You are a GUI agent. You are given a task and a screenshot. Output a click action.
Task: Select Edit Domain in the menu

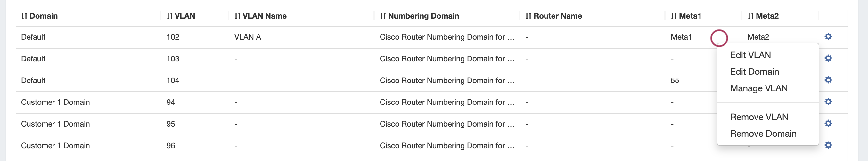pos(754,72)
